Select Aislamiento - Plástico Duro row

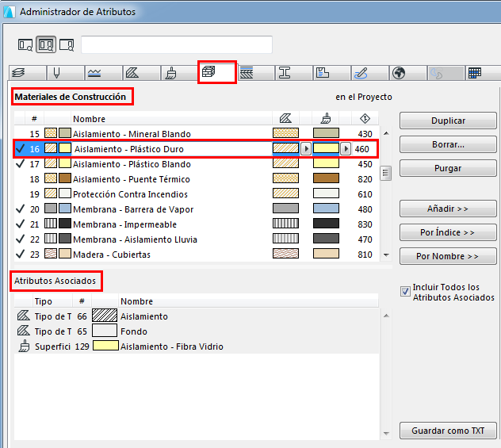click(196, 148)
